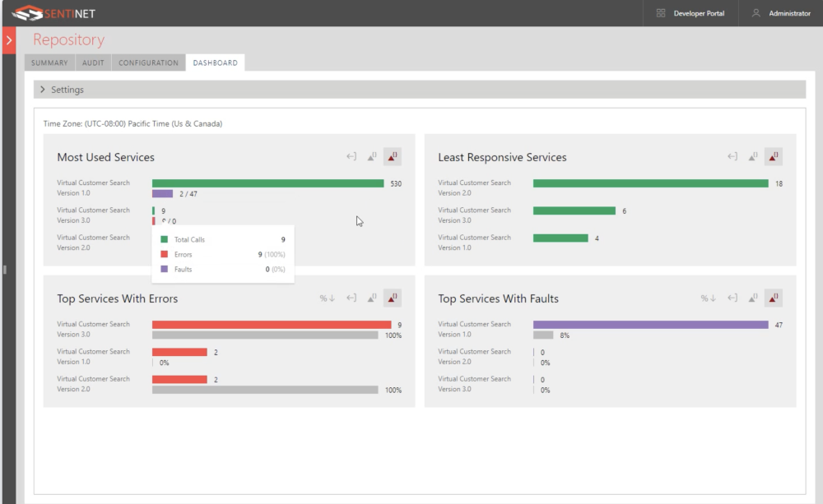Click the Administrator user icon
823x504 pixels.
point(756,13)
